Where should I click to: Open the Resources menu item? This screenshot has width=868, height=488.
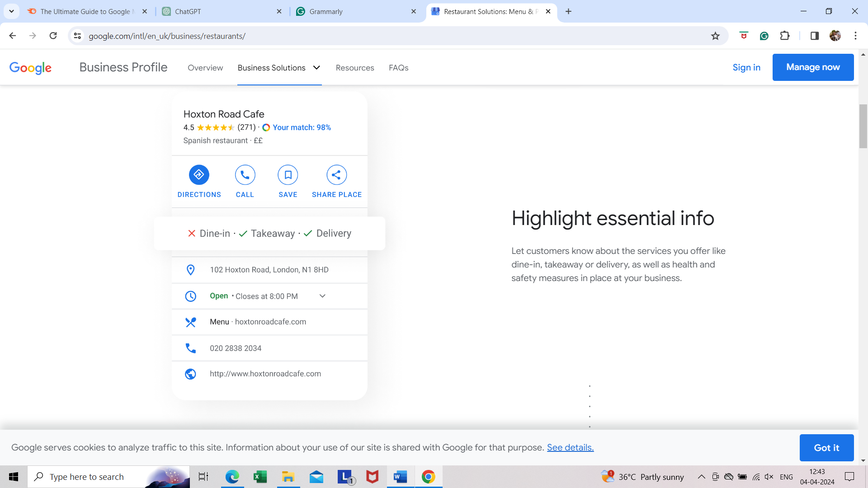coord(355,68)
